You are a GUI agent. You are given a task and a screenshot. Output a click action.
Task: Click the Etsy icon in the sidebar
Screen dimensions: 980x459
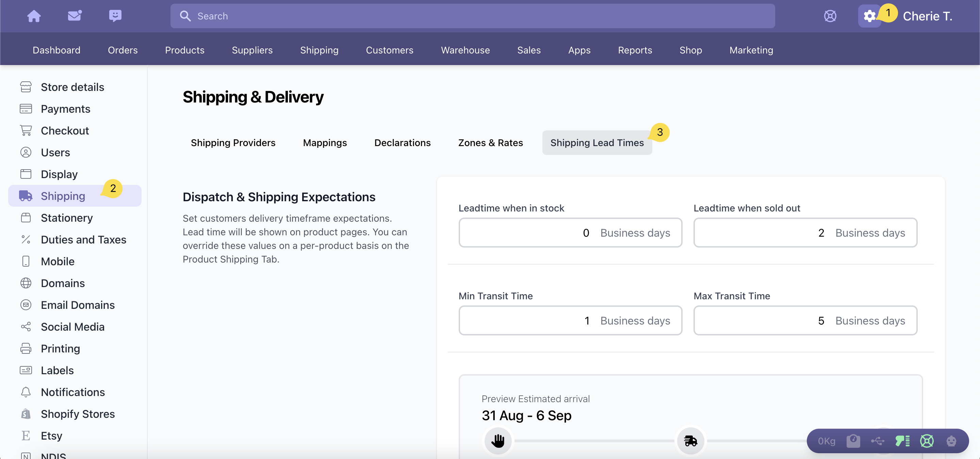tap(26, 436)
